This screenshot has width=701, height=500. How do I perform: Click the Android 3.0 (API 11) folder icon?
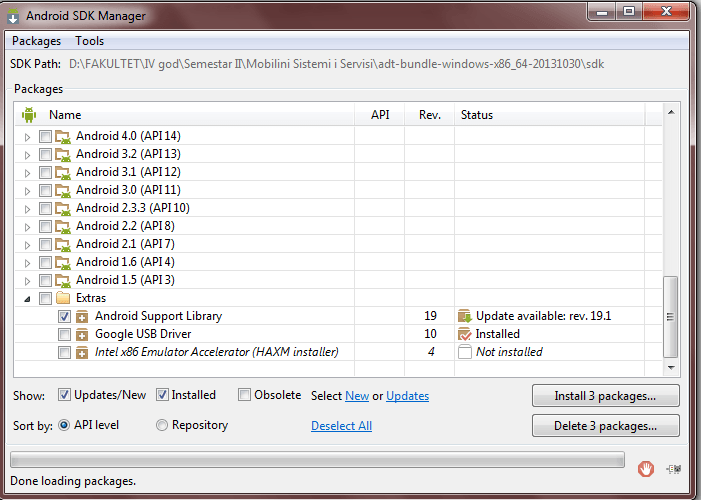point(63,190)
